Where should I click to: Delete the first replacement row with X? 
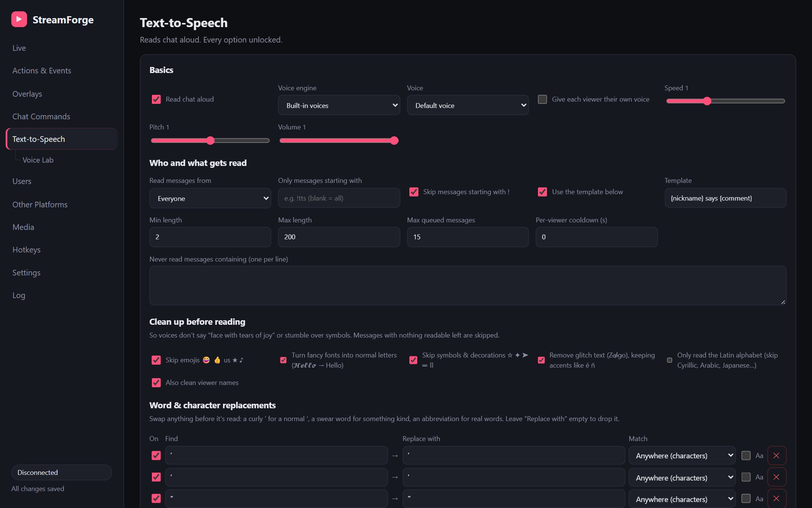776,456
